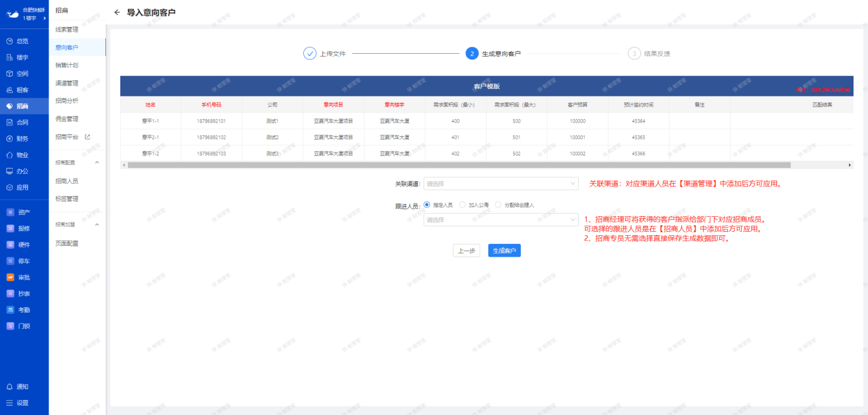This screenshot has height=415, width=868.
Task: Collapse the 招商配置 section
Action: click(x=97, y=162)
